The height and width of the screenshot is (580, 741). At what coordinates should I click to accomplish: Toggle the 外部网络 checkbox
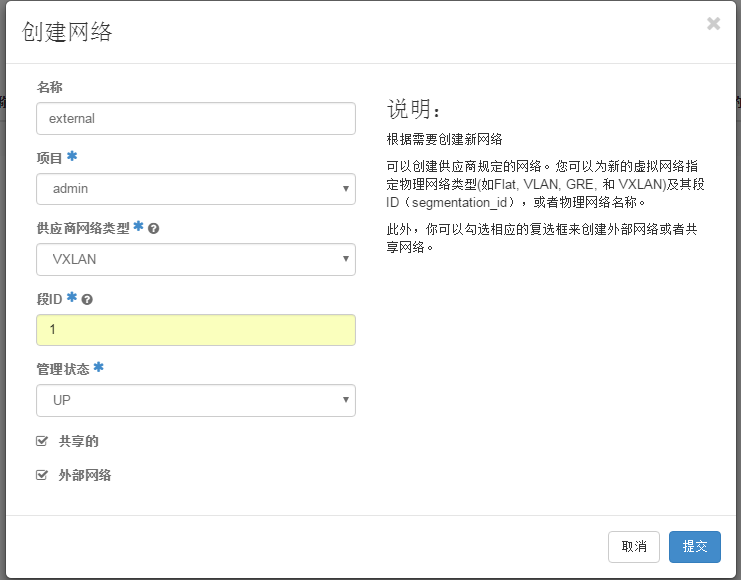(x=42, y=475)
